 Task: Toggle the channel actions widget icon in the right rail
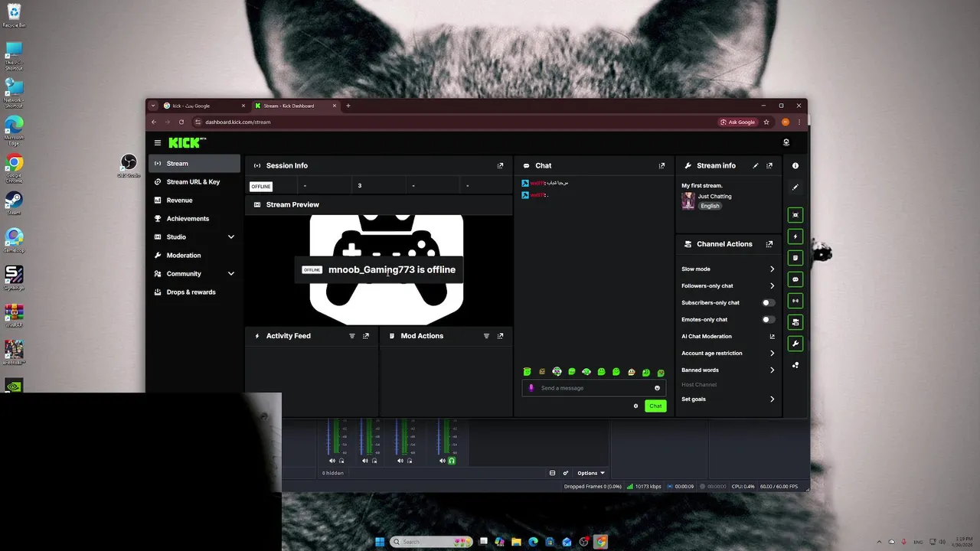(795, 322)
